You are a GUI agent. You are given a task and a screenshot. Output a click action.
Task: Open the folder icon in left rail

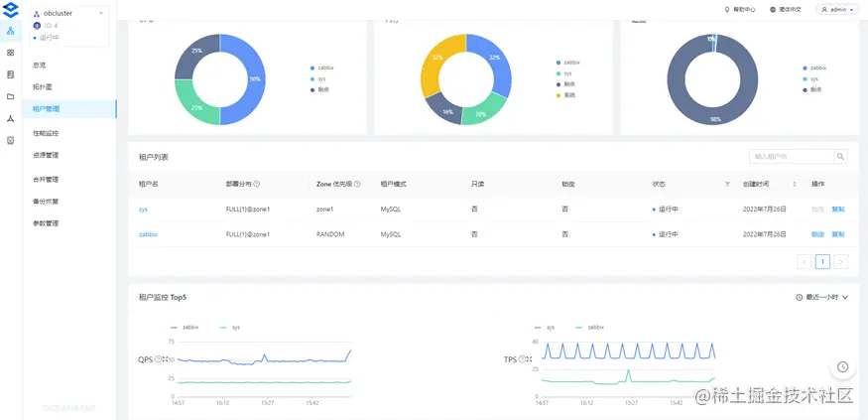pos(11,96)
